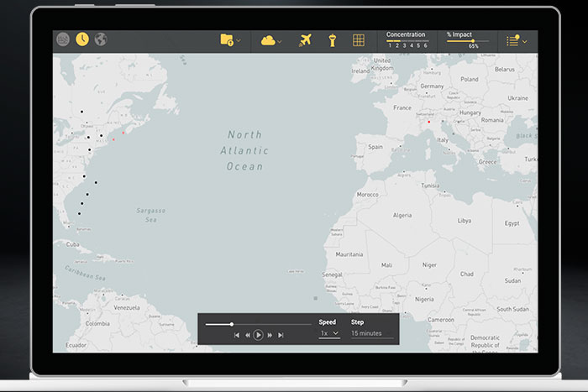This screenshot has height=392, width=588.
Task: Click the grey circular logo icon
Action: pyautogui.click(x=63, y=39)
